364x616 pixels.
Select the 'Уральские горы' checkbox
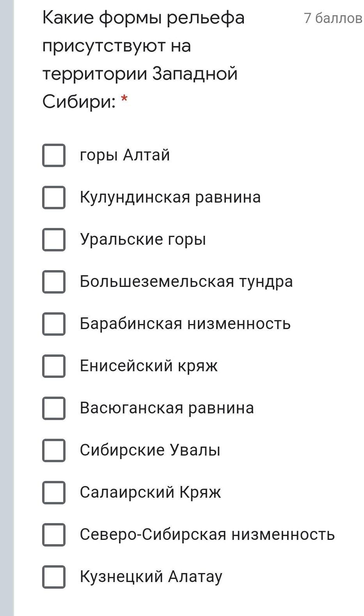click(x=54, y=239)
